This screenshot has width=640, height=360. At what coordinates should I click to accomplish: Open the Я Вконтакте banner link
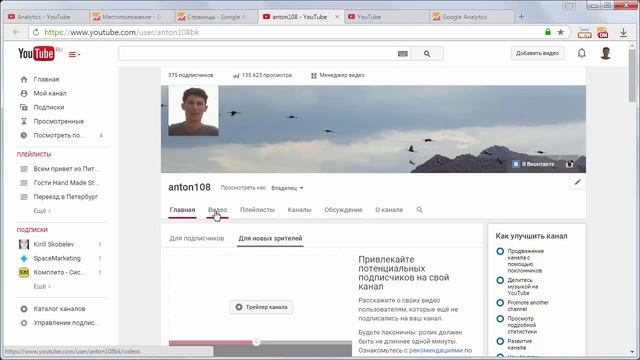(x=533, y=164)
